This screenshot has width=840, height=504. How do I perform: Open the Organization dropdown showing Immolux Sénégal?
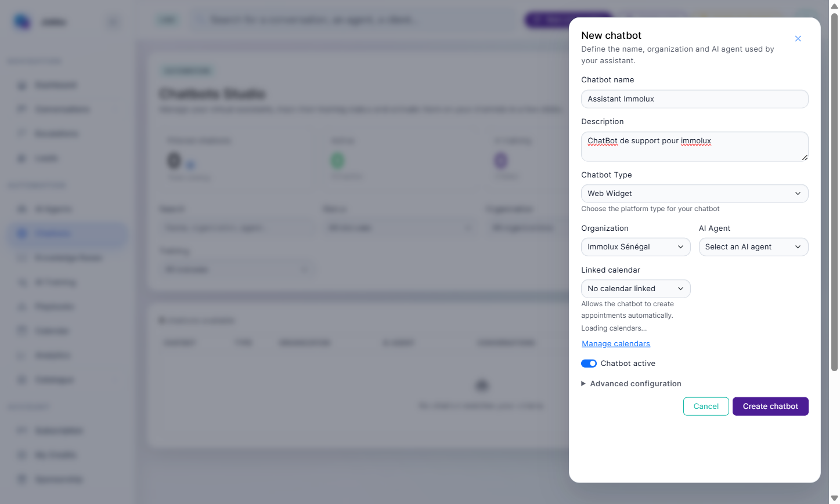point(636,247)
